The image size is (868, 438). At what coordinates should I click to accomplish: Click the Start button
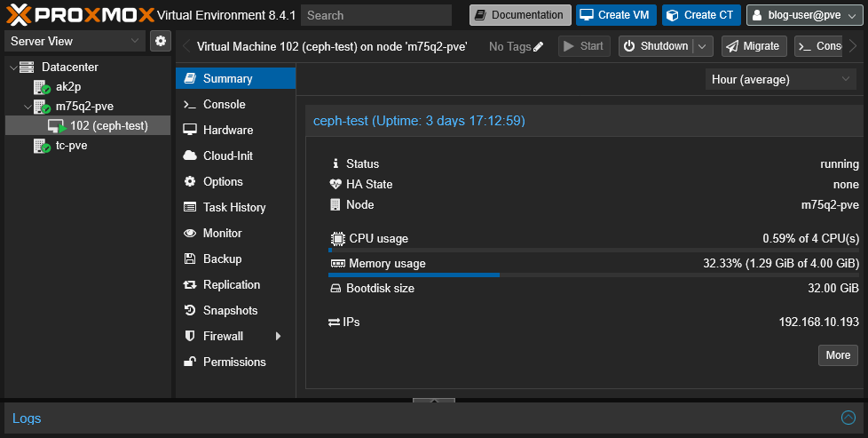pos(584,46)
